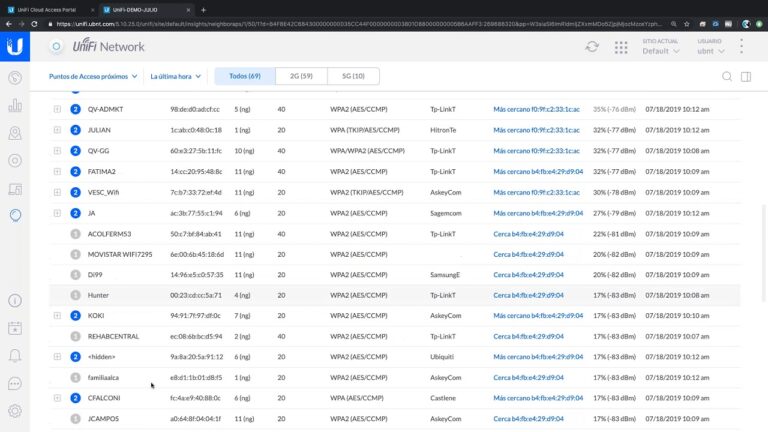Open the vertical three-dot menu
Screen dimensions: 768x432
pyautogui.click(x=742, y=47)
